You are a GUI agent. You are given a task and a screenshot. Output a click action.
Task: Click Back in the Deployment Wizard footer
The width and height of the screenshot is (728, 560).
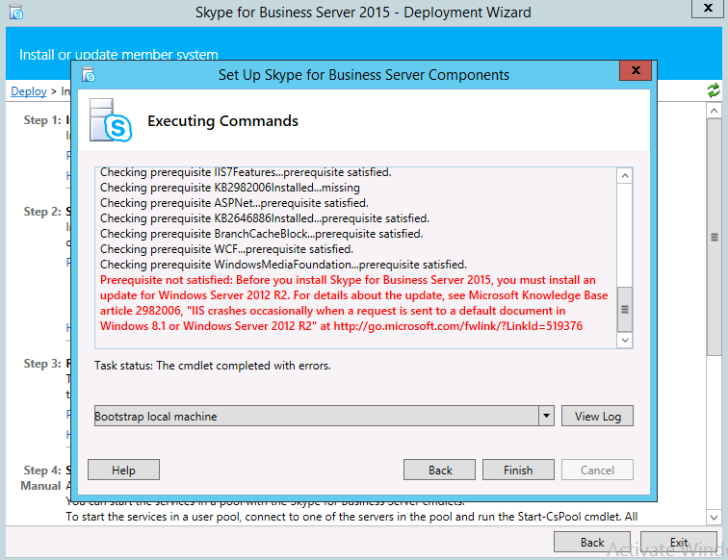[x=592, y=543]
